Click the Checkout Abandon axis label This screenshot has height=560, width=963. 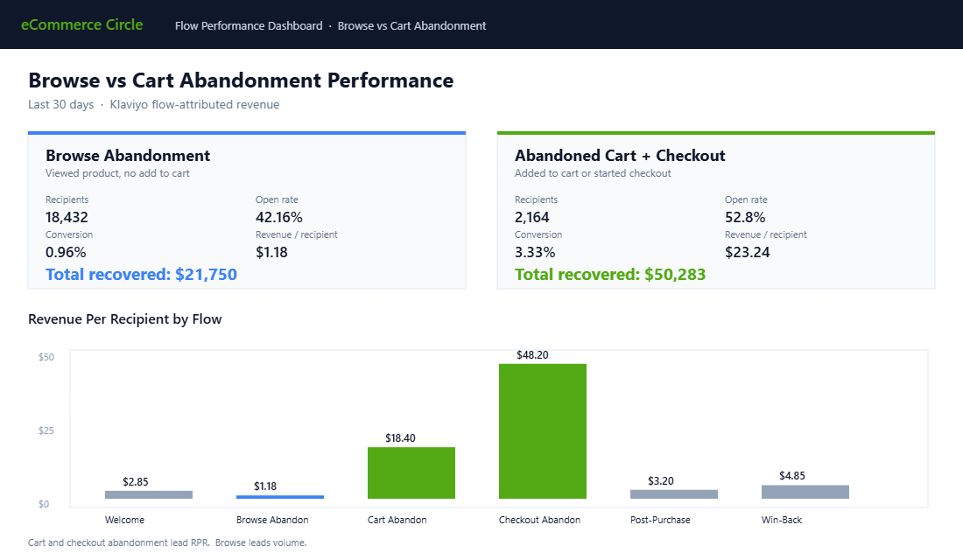[540, 520]
